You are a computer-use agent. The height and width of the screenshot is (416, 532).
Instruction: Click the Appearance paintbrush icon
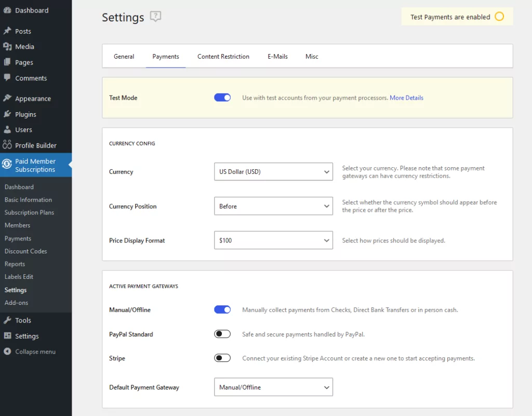tap(7, 98)
